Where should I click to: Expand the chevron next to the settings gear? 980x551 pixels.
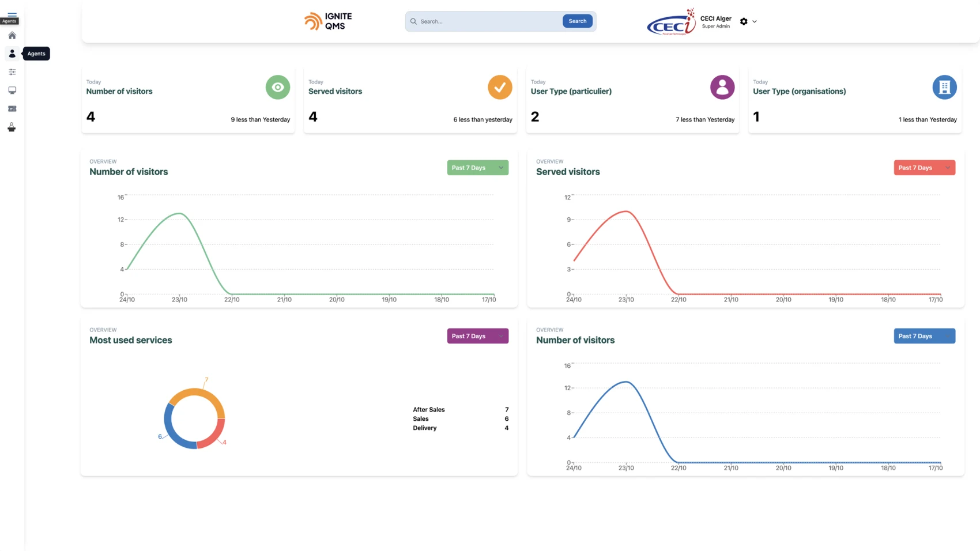[755, 22]
